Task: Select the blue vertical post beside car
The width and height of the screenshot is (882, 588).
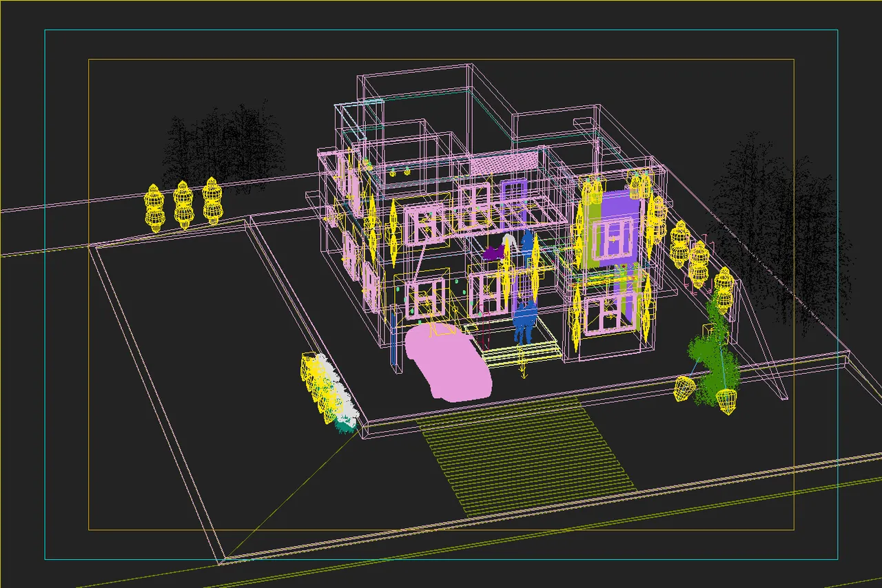Action: (x=393, y=339)
